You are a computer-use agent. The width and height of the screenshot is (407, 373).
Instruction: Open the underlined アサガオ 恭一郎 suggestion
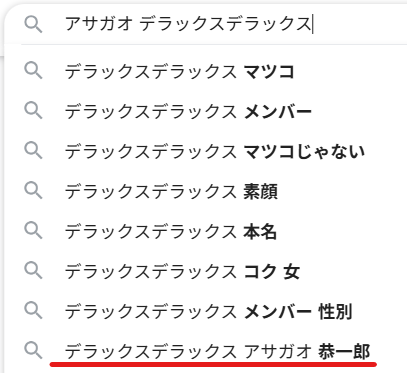(205, 351)
